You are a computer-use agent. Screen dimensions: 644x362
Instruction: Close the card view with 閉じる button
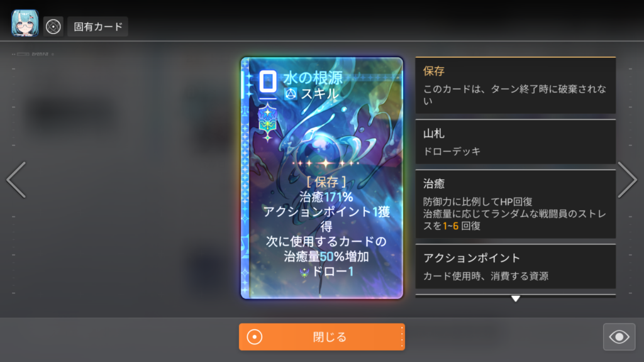[322, 337]
